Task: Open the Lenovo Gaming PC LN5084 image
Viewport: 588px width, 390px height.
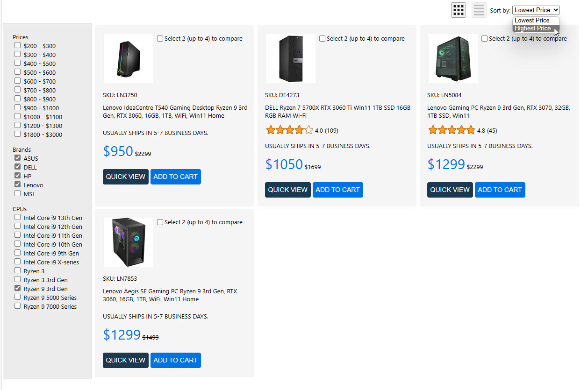Action: click(x=453, y=59)
